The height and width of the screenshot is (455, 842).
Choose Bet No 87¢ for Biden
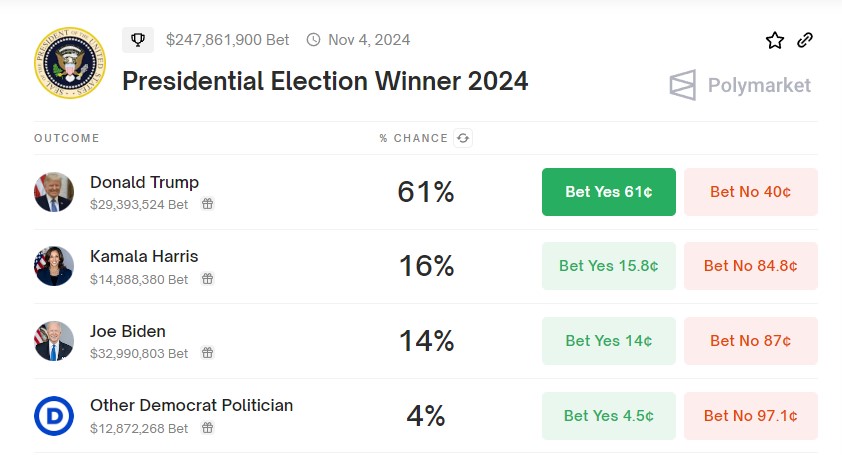coord(750,341)
